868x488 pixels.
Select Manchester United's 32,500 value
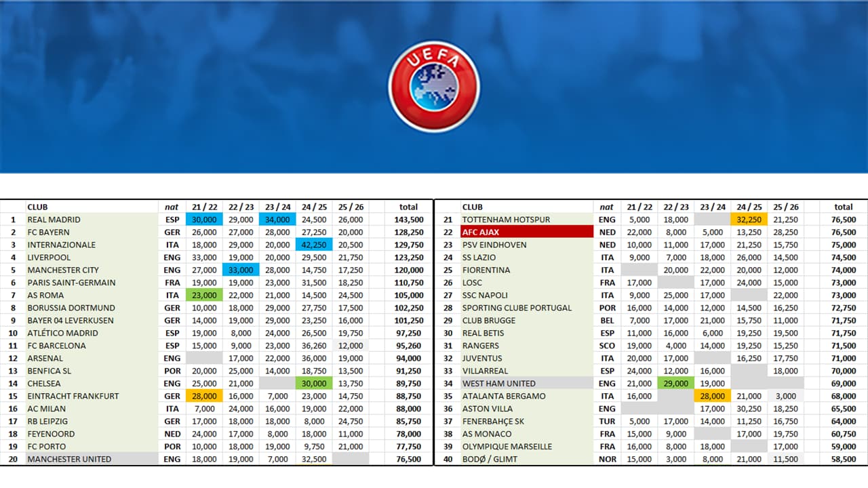[x=314, y=459]
